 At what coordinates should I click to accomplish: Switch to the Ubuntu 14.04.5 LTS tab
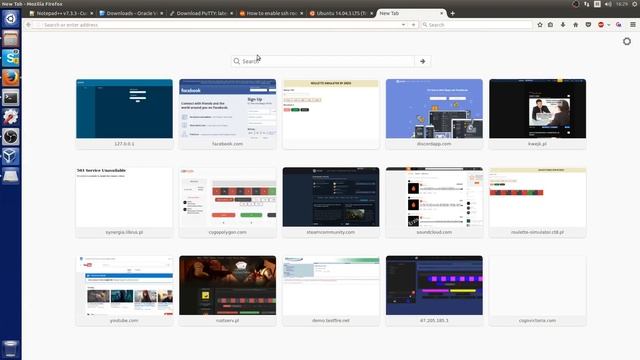click(341, 13)
